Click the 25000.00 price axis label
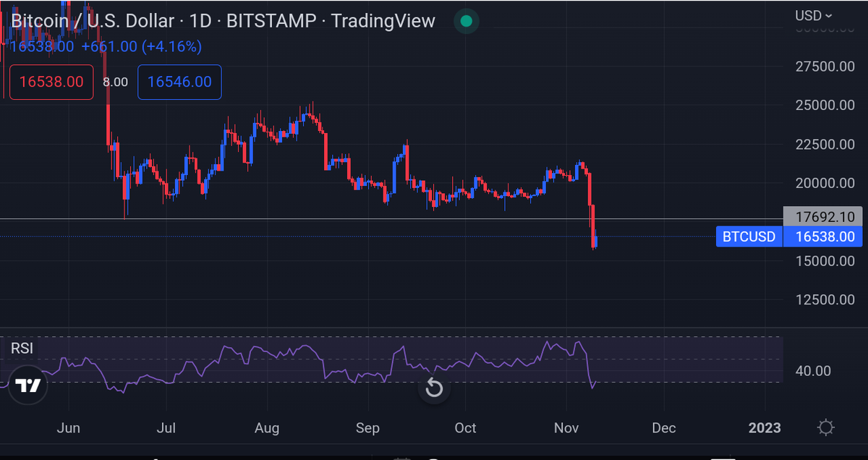 click(x=825, y=105)
